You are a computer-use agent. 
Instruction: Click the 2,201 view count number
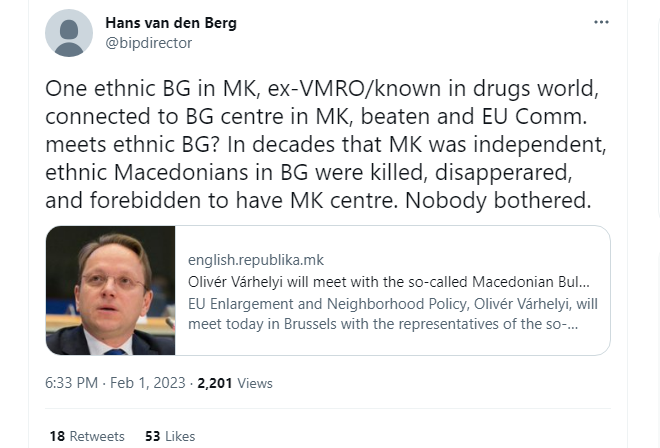(215, 383)
